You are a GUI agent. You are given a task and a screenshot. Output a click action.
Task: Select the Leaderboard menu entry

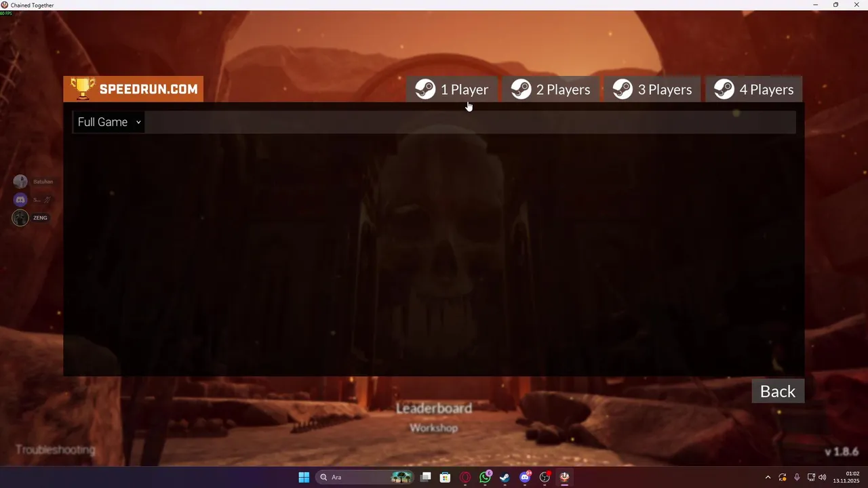(434, 408)
